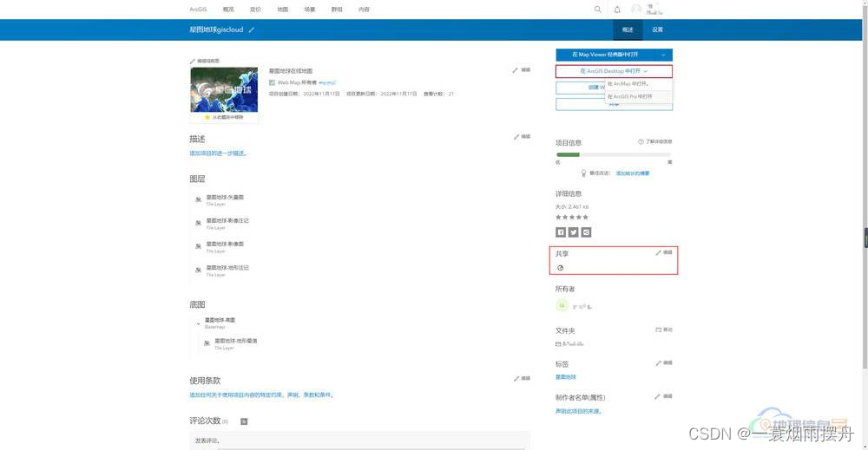
Task: Open the notifications bell icon
Action: point(617,10)
